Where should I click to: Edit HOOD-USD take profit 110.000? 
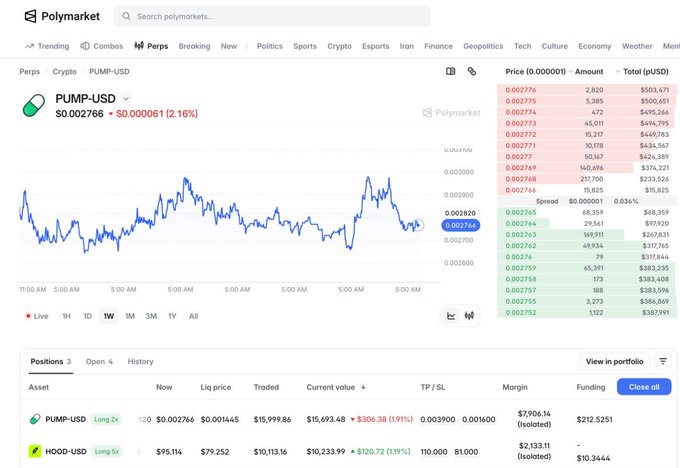[434, 452]
